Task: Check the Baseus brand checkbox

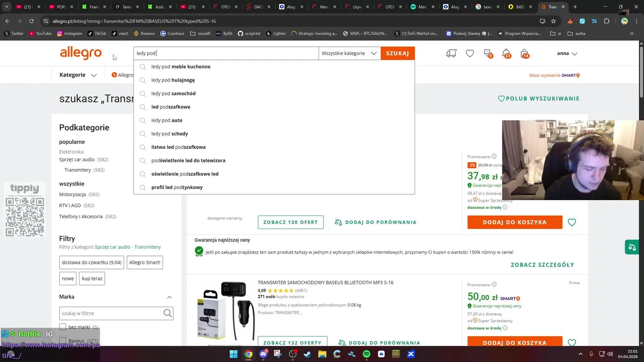Action: pyautogui.click(x=62, y=341)
